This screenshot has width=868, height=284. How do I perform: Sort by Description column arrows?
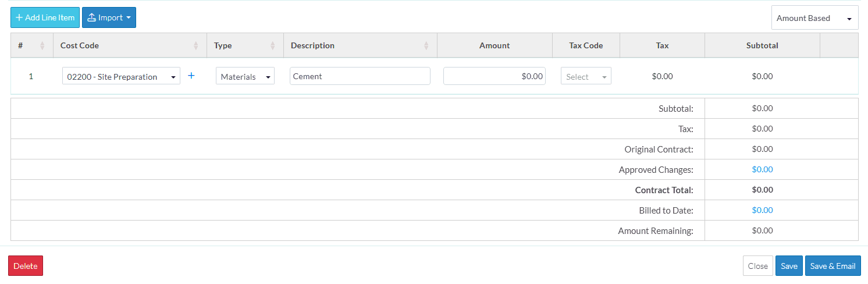click(x=426, y=46)
